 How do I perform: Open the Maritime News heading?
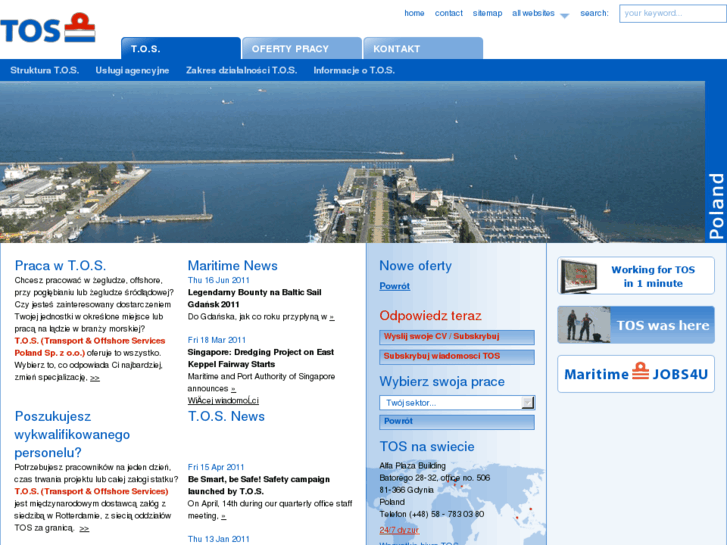coord(232,266)
